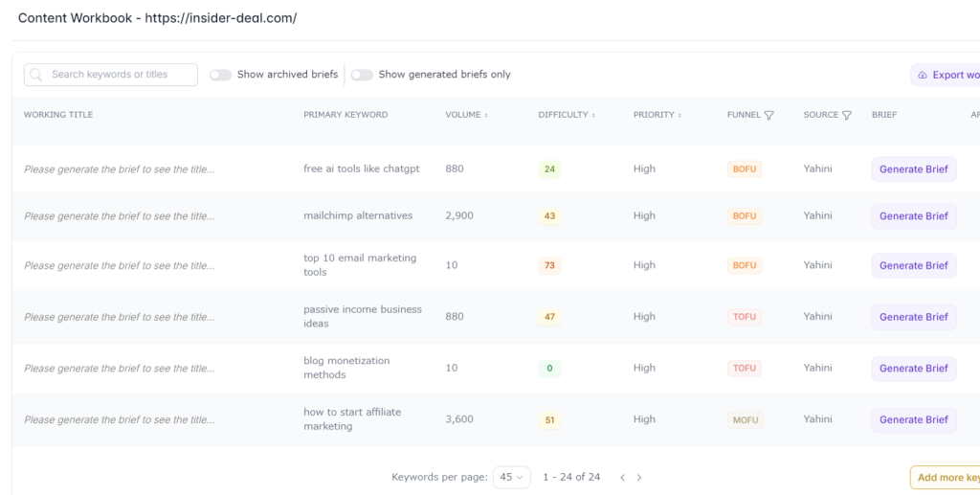Go to previous page arrow

tap(622, 478)
